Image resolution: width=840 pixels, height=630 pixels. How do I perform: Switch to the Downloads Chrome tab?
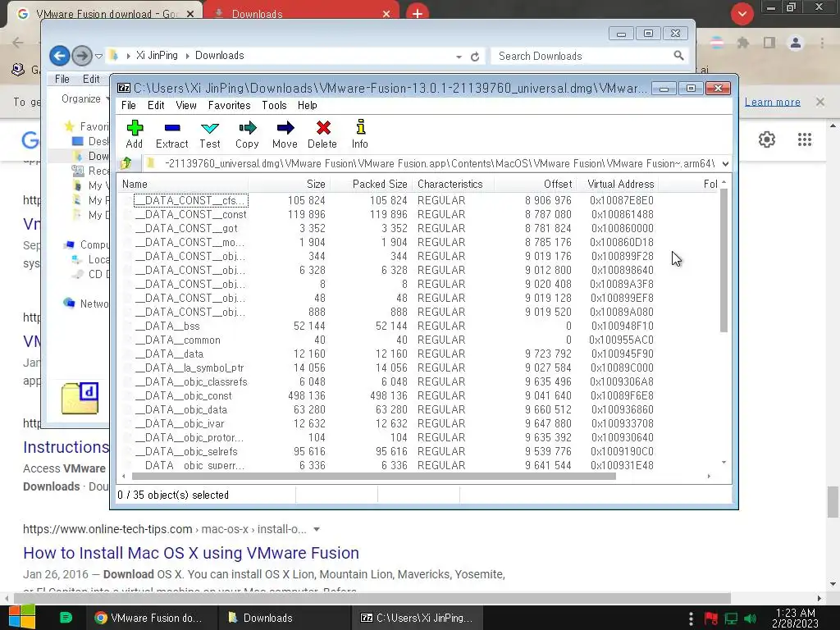(301, 13)
